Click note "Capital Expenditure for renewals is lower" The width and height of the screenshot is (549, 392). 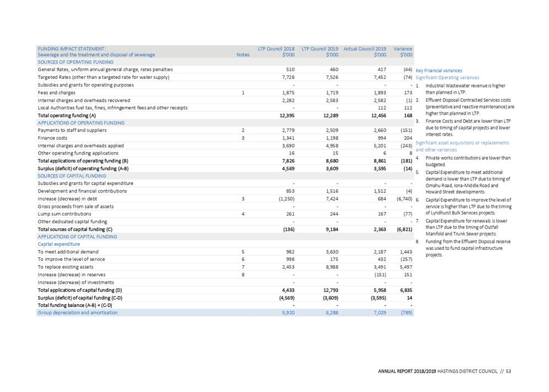tap(466, 227)
